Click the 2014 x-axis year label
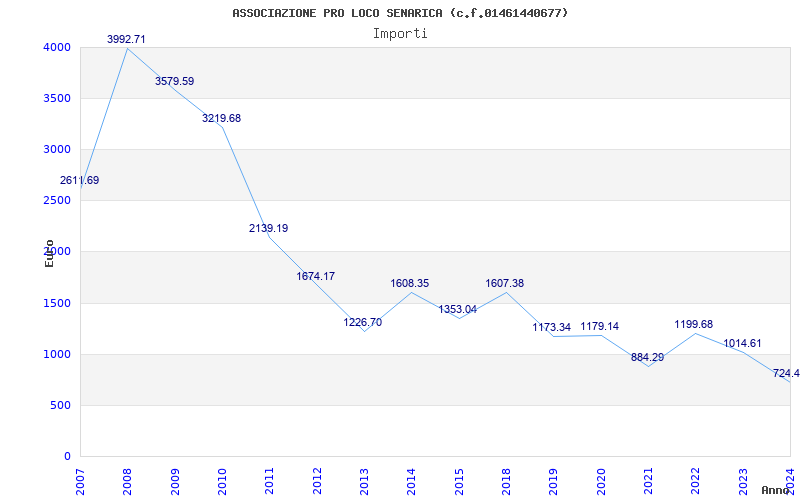800x500 pixels. [412, 481]
